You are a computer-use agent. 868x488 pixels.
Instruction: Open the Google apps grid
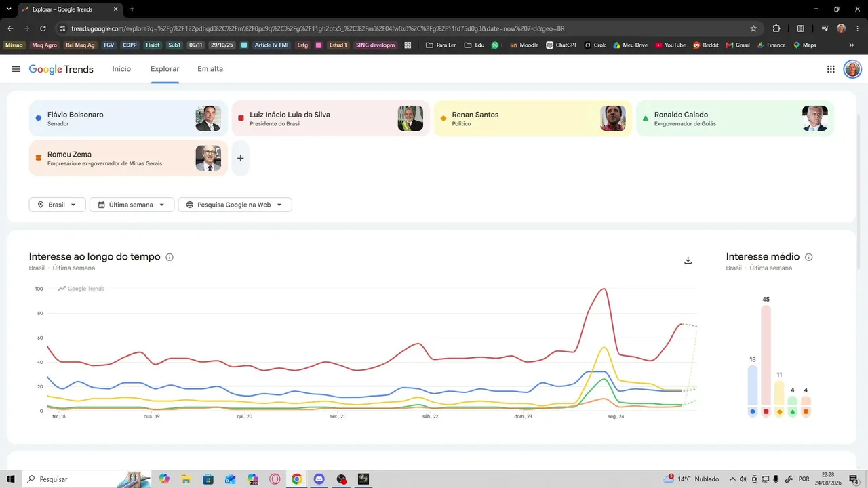(x=831, y=69)
